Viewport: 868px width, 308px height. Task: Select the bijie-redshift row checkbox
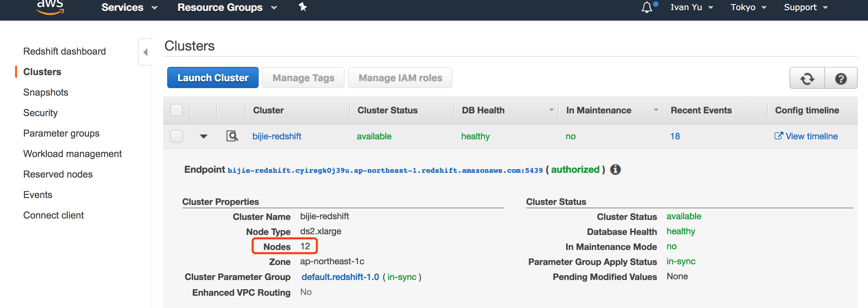coord(176,136)
